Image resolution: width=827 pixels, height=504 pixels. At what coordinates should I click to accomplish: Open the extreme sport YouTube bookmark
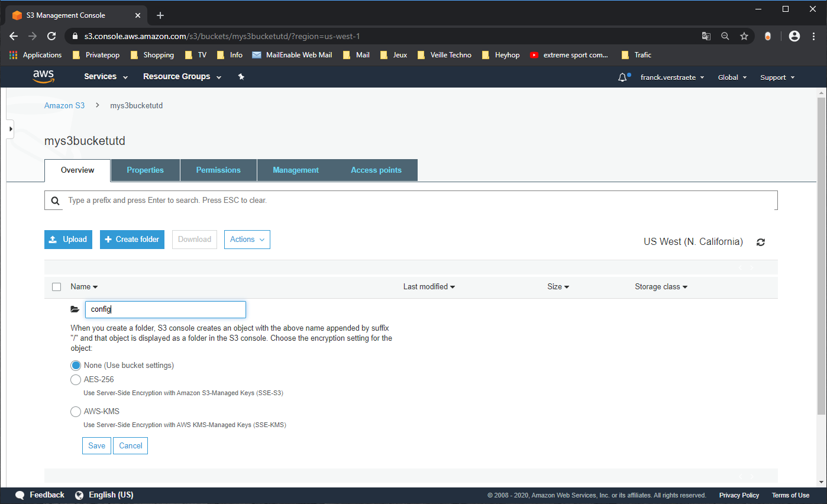(x=568, y=55)
